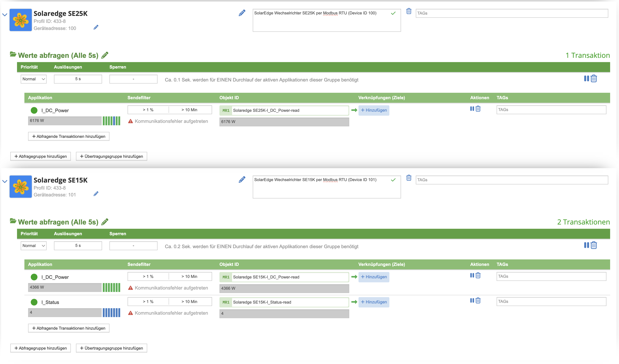Screen dimensions: 619x364
Task: Toggle SE25K I_DC_Power status indicator
Action: (34, 110)
